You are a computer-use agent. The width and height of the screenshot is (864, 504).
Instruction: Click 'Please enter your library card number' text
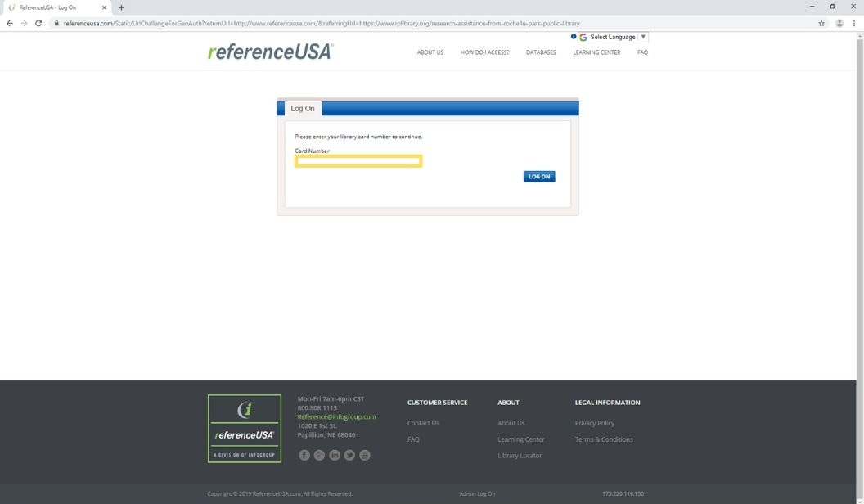(358, 137)
